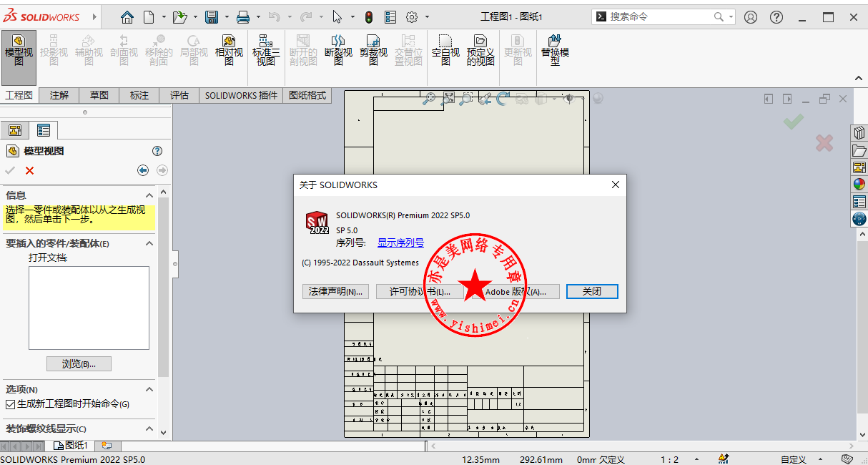Expand SOLIDWORKS logo menu arrow

94,17
